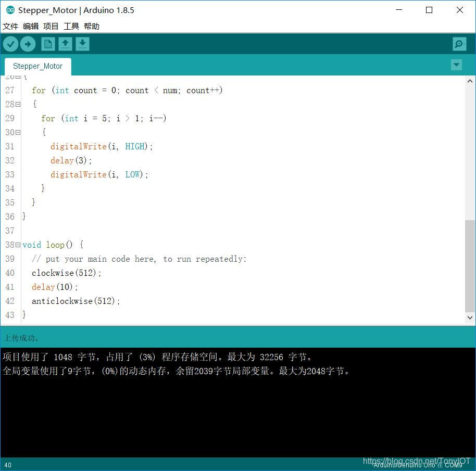Click the closing brace on line 43
476x471 pixels.
click(24, 315)
